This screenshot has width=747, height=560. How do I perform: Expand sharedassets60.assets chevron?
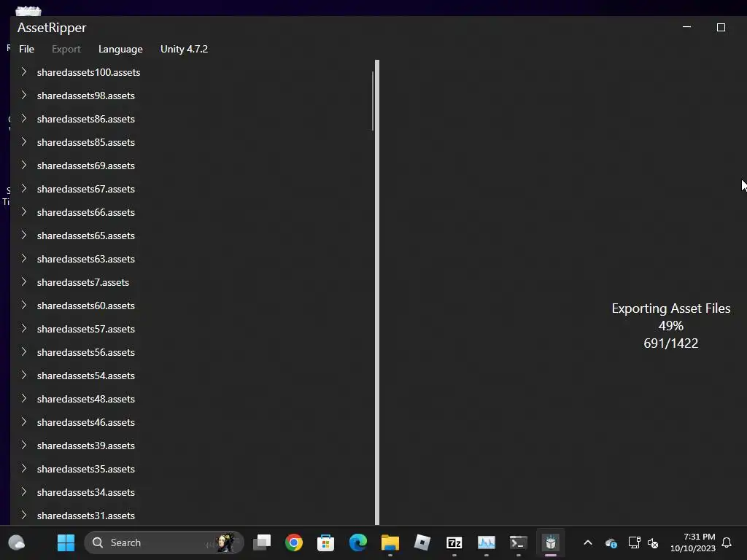(x=24, y=306)
